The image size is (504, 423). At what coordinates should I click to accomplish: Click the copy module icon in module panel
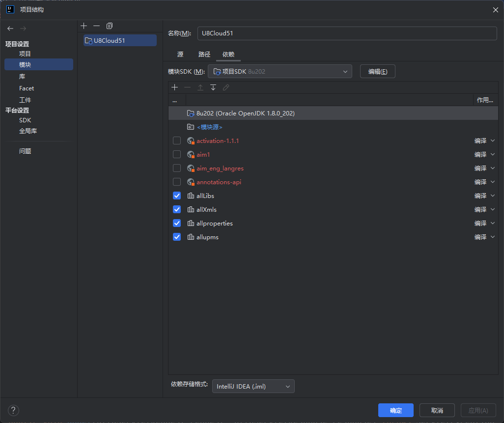tap(109, 26)
